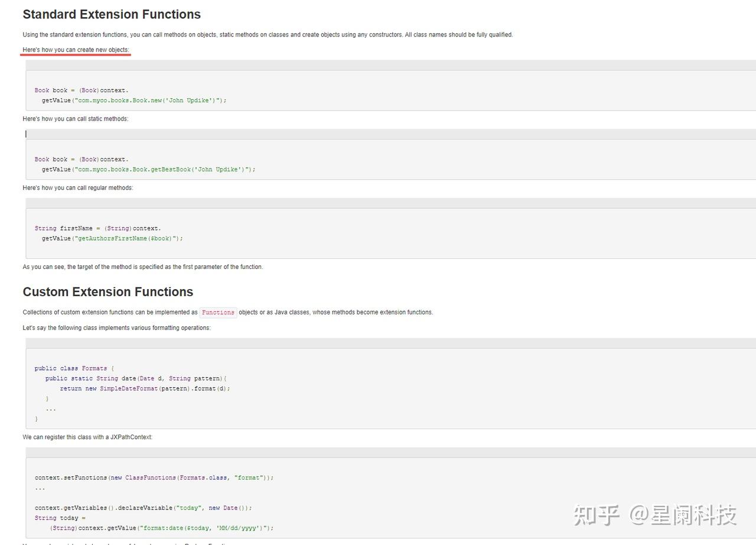Click the red-underlined 'create new objects' text
756x545 pixels.
pos(76,50)
